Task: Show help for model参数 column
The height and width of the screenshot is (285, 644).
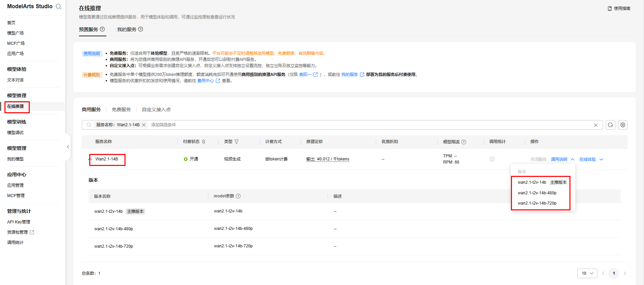Action: 238,196
